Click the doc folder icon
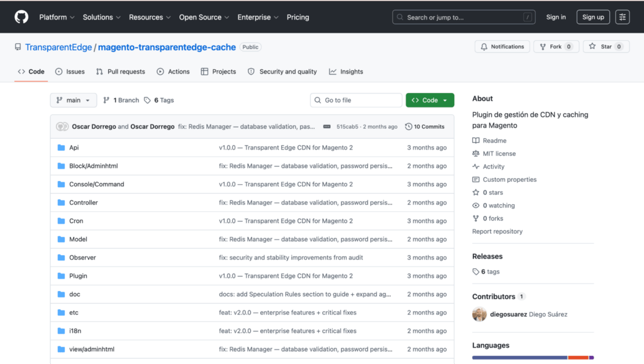Viewport: 644px width, 364px height. click(x=61, y=294)
